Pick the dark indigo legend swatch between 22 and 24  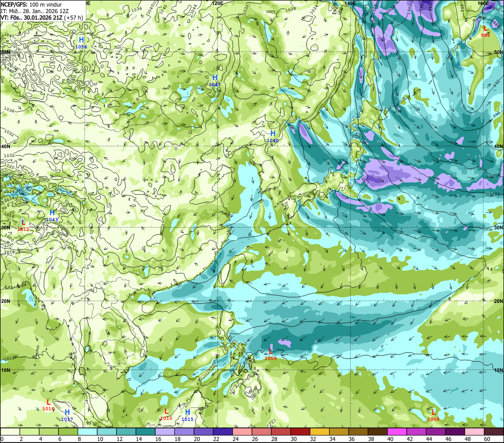pyautogui.click(x=223, y=431)
